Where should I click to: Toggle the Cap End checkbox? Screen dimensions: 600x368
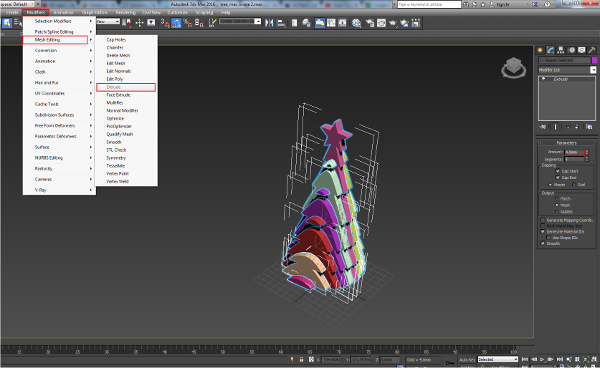click(558, 177)
